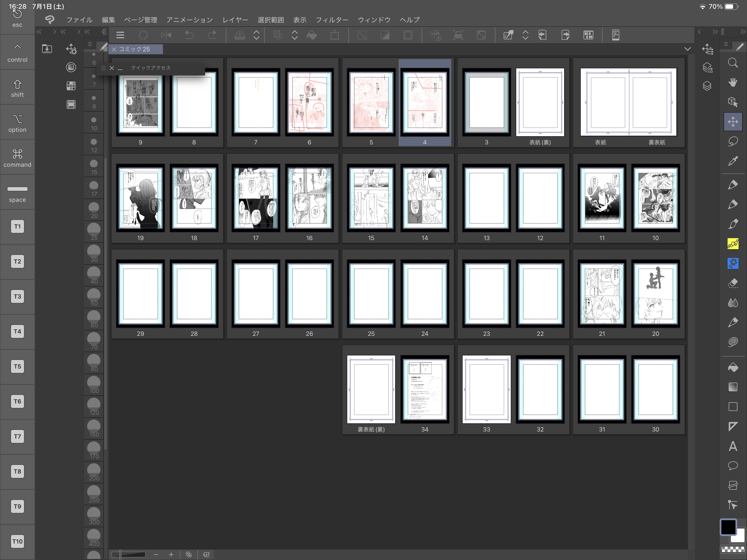Screen dimensions: 747x560
Task: Select the Eyedropper tool
Action: coord(733,161)
